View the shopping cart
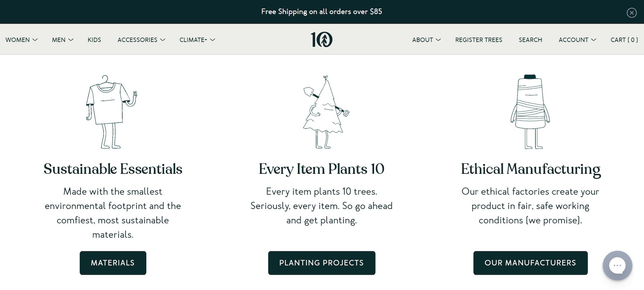 (624, 40)
